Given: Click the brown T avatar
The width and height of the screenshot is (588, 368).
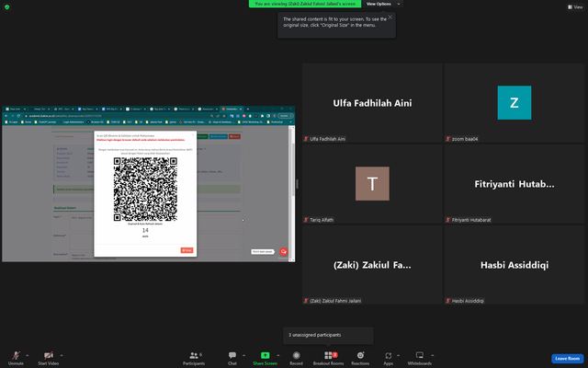Looking at the screenshot, I should (372, 184).
